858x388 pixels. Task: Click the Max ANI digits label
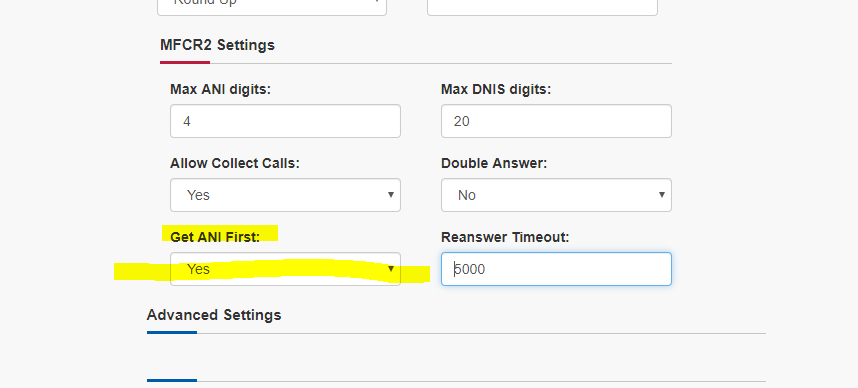click(x=221, y=89)
